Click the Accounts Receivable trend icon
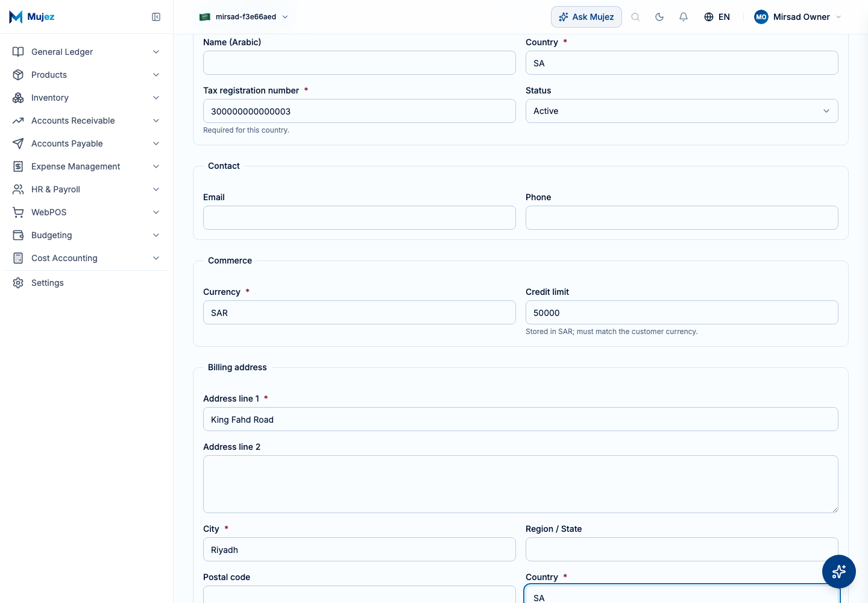Image resolution: width=868 pixels, height=603 pixels. click(18, 121)
